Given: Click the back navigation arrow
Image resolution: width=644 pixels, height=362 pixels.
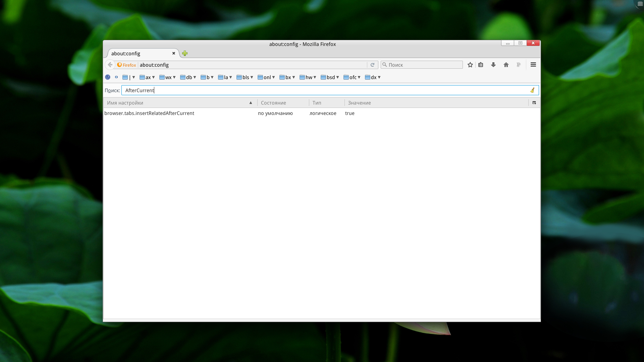Looking at the screenshot, I should pos(110,65).
